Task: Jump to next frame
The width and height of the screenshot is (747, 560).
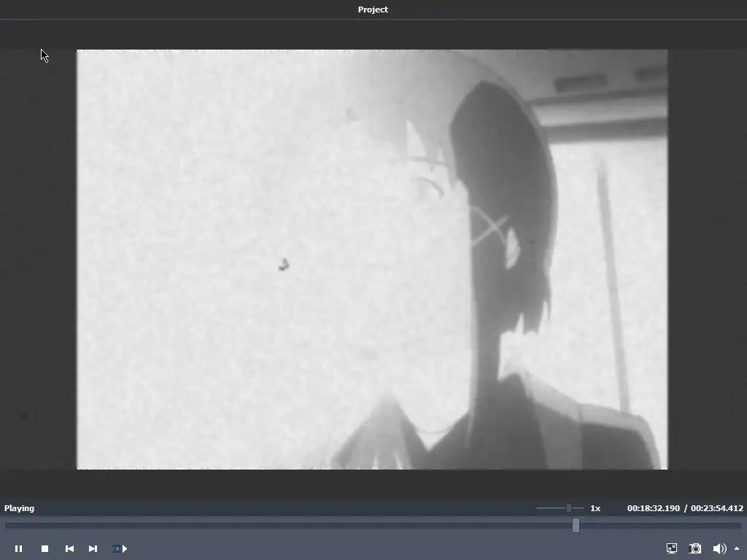Action: [93, 548]
